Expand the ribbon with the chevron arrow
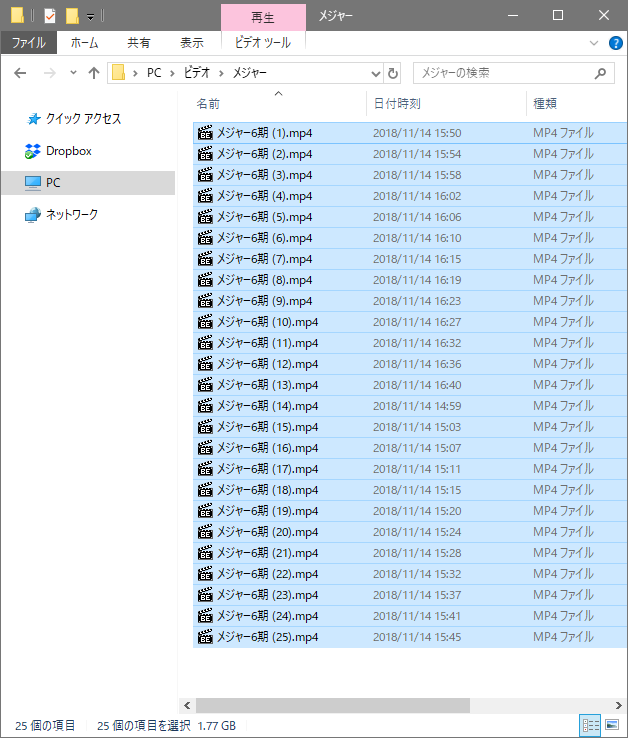 (x=595, y=43)
